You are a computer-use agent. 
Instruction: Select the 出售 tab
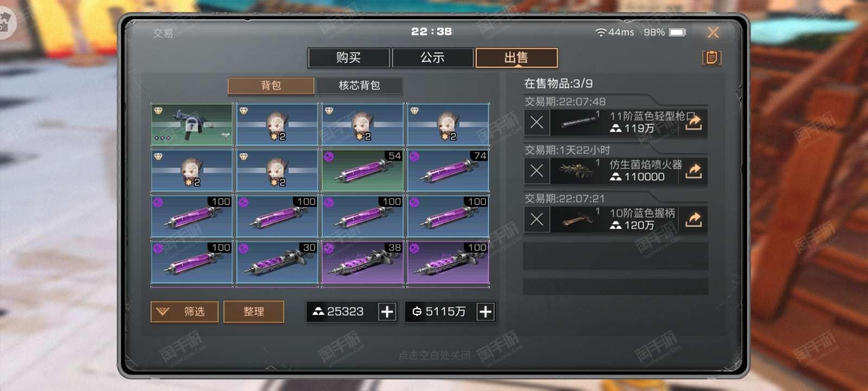pos(516,58)
